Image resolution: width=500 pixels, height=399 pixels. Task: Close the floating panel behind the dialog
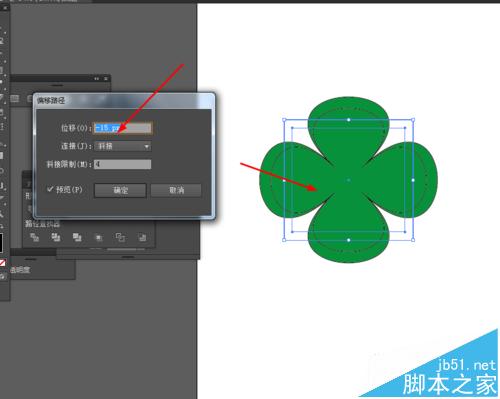tap(106, 79)
